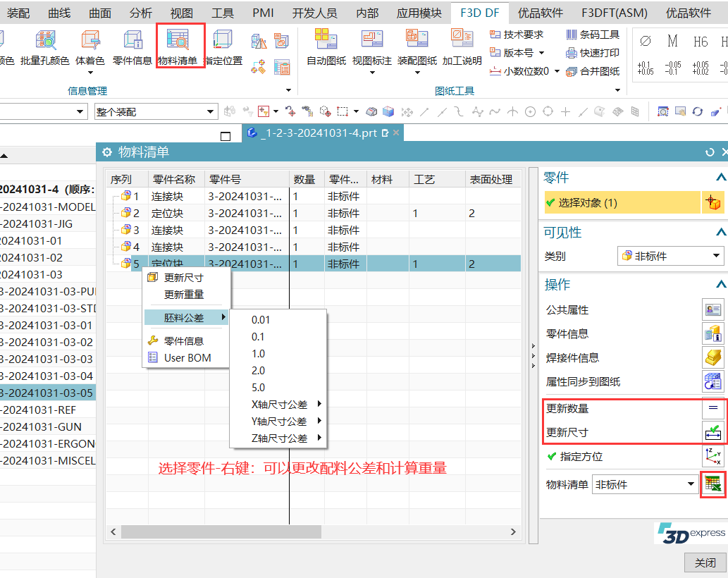728x578 pixels.
Task: Open the 整个装配 scope dropdown
Action: click(156, 112)
